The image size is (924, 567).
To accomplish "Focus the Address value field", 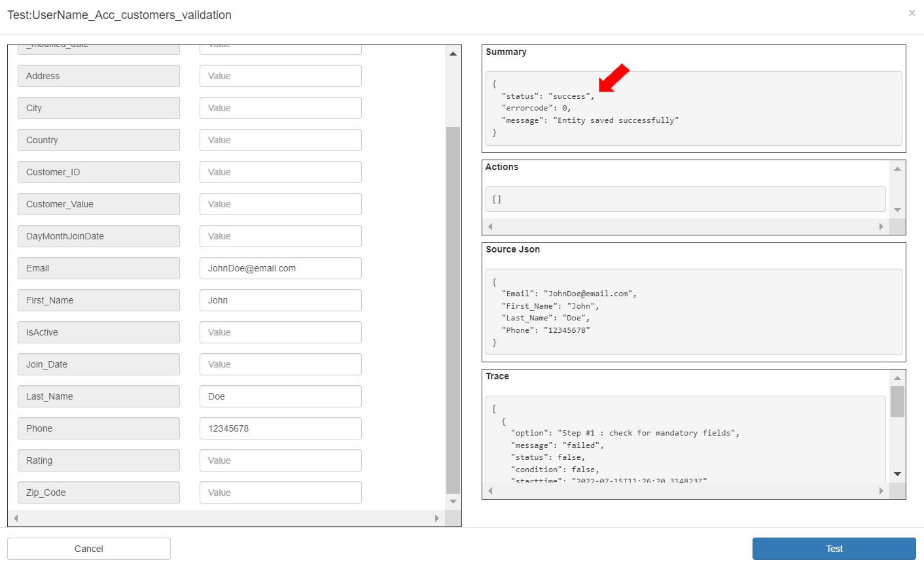I will tap(280, 76).
